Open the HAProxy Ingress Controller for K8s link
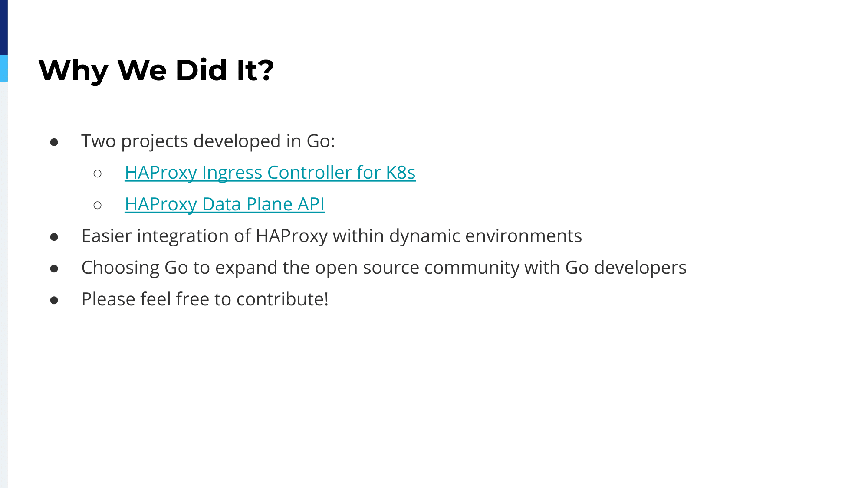Image resolution: width=868 pixels, height=488 pixels. pos(270,173)
